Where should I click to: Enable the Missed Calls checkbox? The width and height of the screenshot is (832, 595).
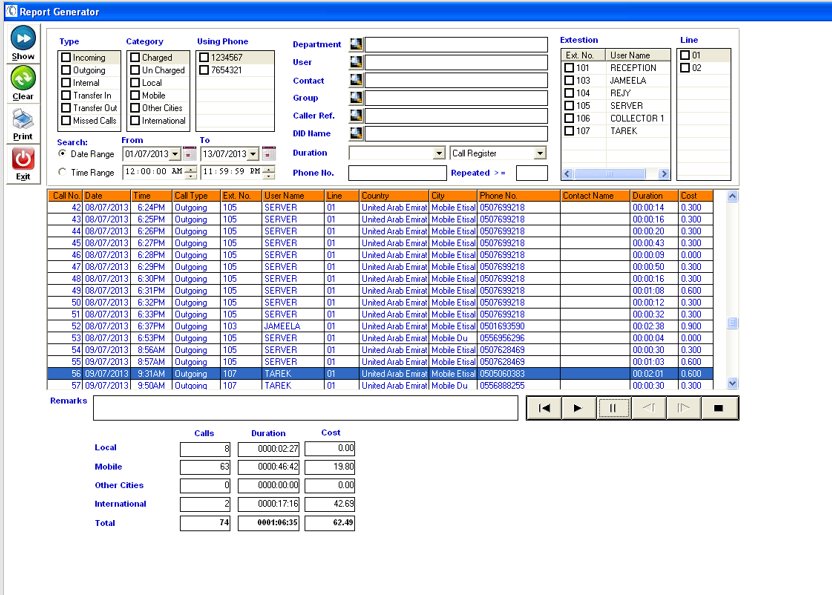coord(66,120)
